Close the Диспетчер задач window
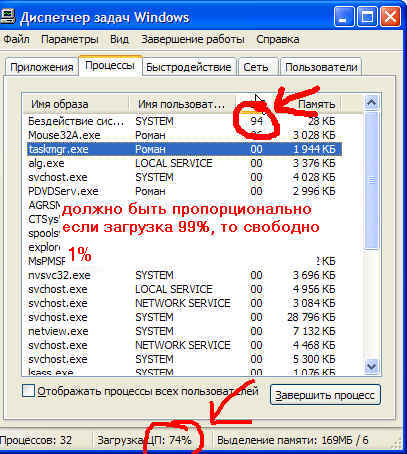The width and height of the screenshot is (407, 454). (390, 17)
